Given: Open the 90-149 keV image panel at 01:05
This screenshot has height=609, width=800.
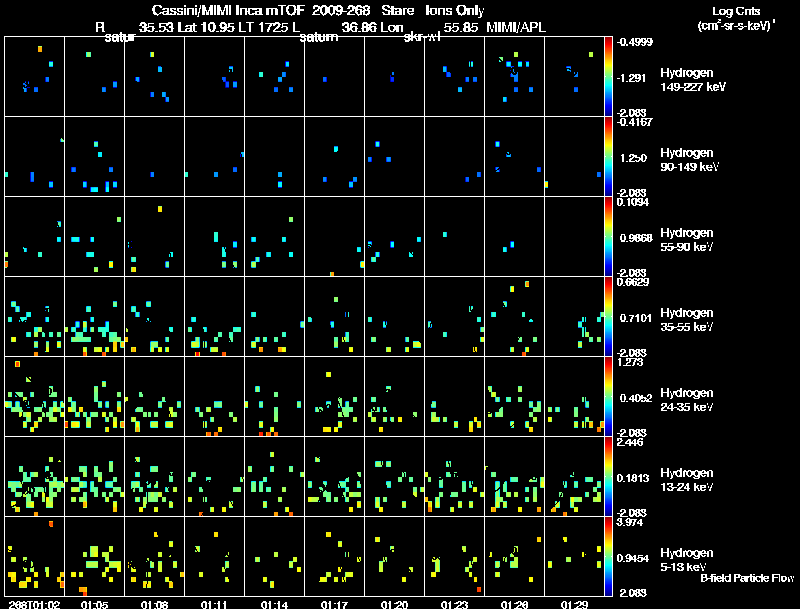Looking at the screenshot, I should click(94, 157).
